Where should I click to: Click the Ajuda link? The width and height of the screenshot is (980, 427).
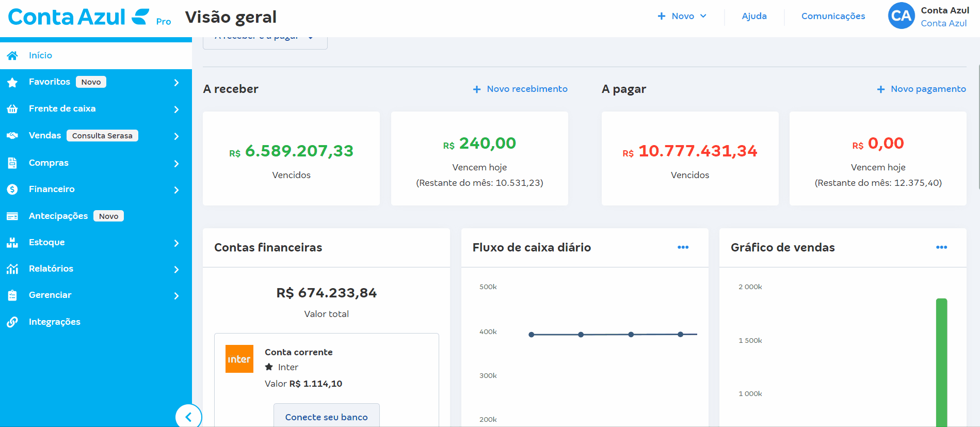pyautogui.click(x=754, y=16)
